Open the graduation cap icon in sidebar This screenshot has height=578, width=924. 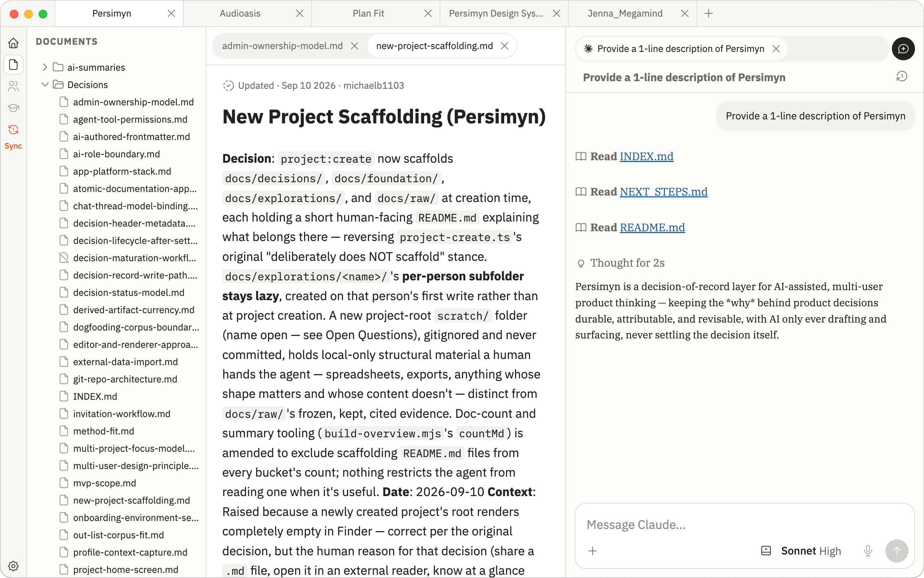point(13,108)
